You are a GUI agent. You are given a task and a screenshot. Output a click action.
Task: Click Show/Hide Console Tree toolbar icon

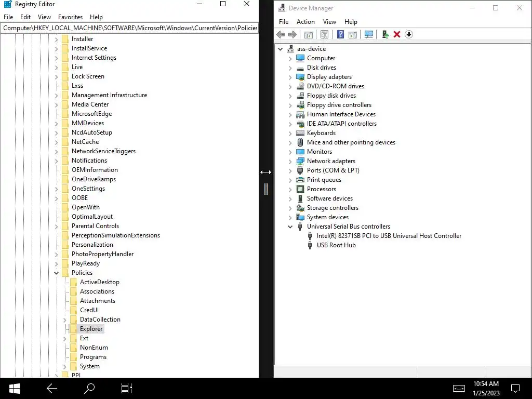click(309, 34)
